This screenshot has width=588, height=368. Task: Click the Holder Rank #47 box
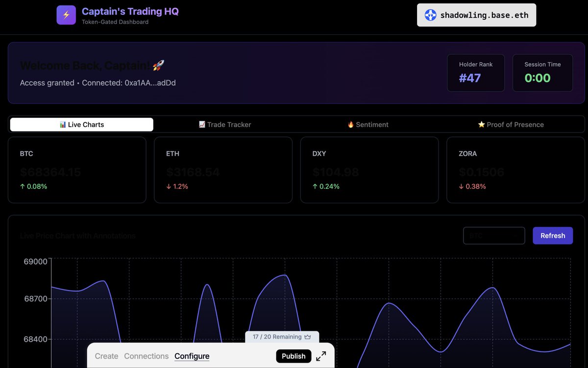click(x=476, y=73)
